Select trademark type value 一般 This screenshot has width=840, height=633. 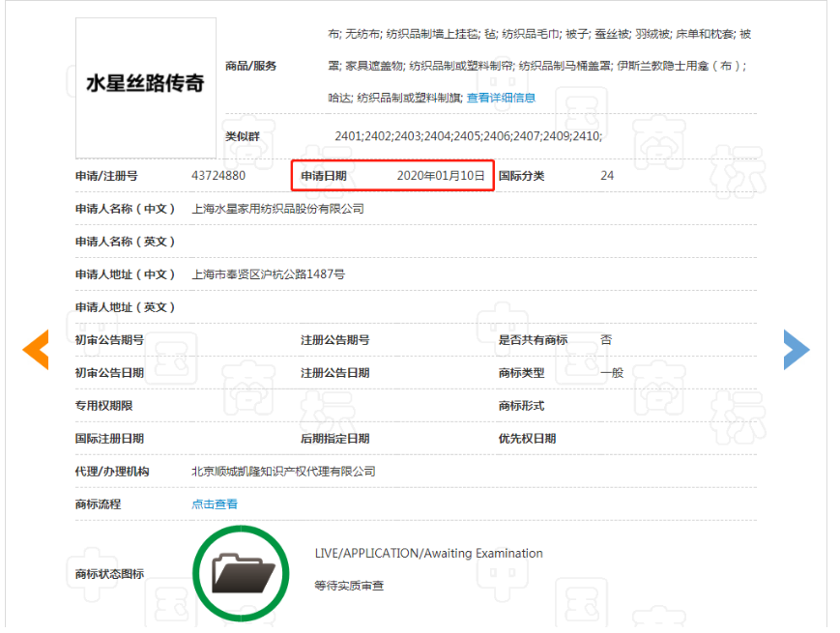click(612, 373)
